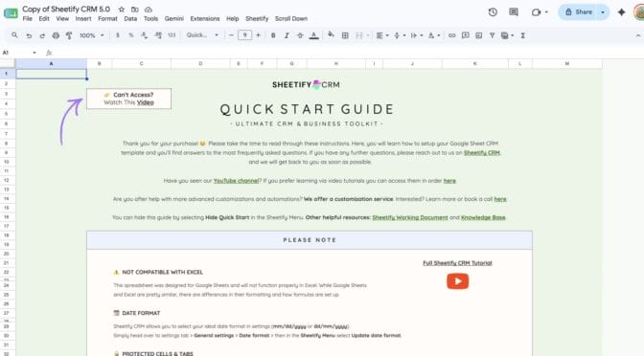Format cell as currency
Viewport: 644px width, 356px height.
pyautogui.click(x=118, y=35)
